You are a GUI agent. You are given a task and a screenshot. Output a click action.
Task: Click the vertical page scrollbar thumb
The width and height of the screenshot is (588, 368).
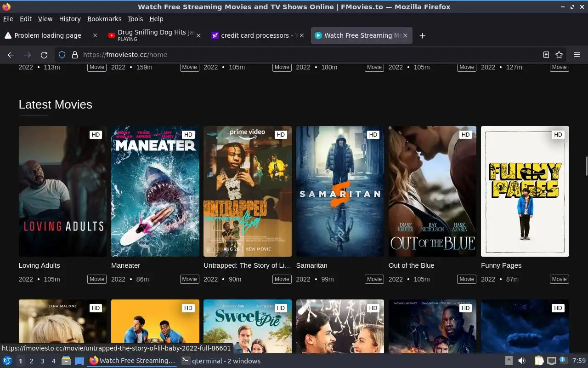(586, 166)
